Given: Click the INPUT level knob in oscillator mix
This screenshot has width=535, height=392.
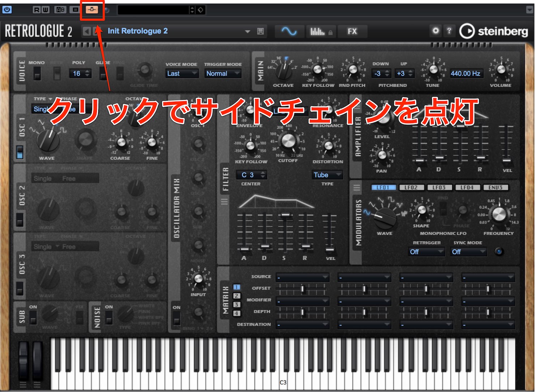Looking at the screenshot, I should point(198,279).
